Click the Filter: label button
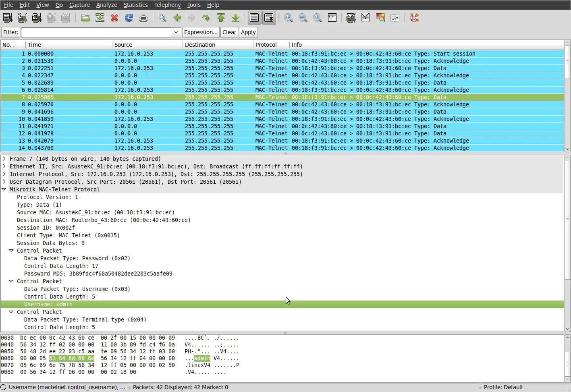 pos(10,32)
